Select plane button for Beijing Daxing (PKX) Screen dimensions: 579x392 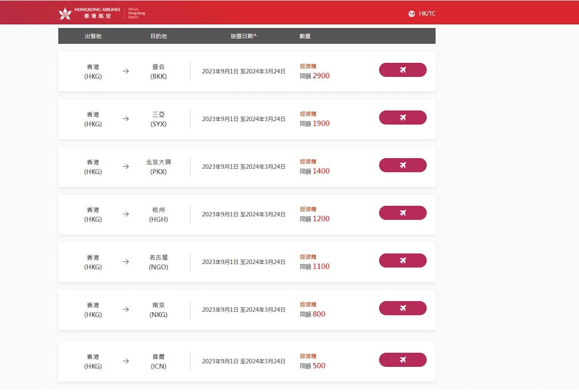pos(403,165)
